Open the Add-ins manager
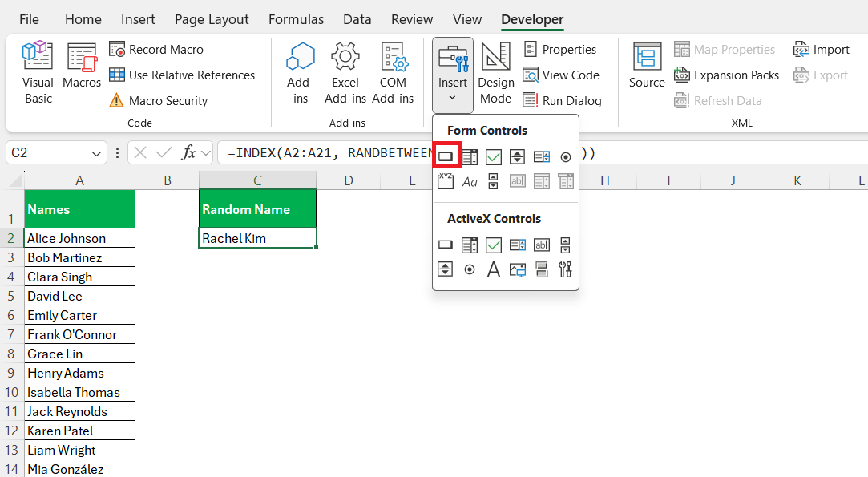The width and height of the screenshot is (868, 477). [x=301, y=73]
